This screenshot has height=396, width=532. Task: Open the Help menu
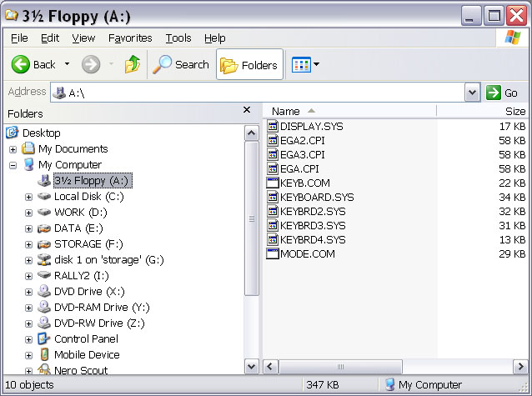click(x=215, y=38)
